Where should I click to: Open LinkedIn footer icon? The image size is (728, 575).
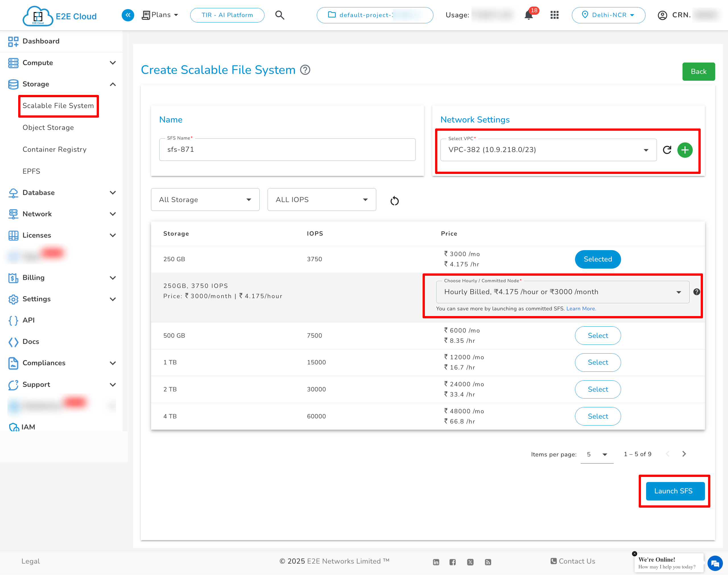[436, 562]
